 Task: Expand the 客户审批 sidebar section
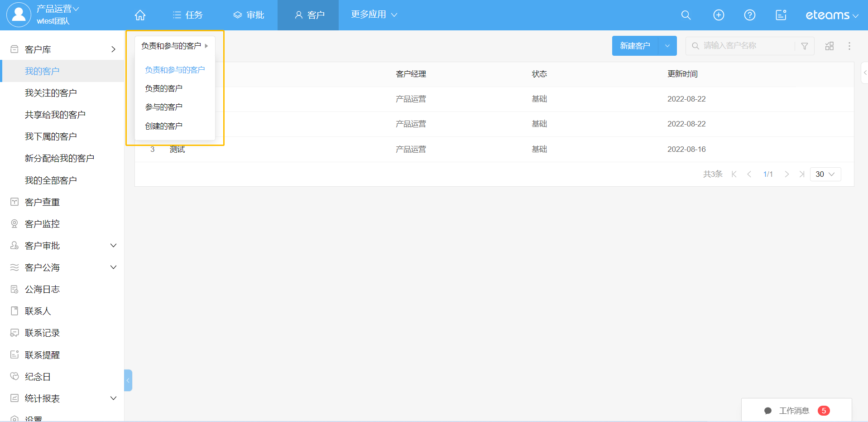point(113,246)
